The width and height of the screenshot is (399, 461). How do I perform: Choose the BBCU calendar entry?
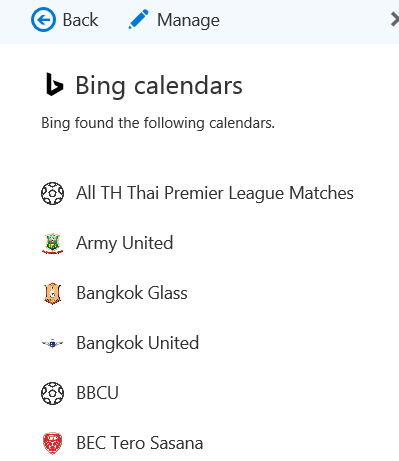[97, 393]
